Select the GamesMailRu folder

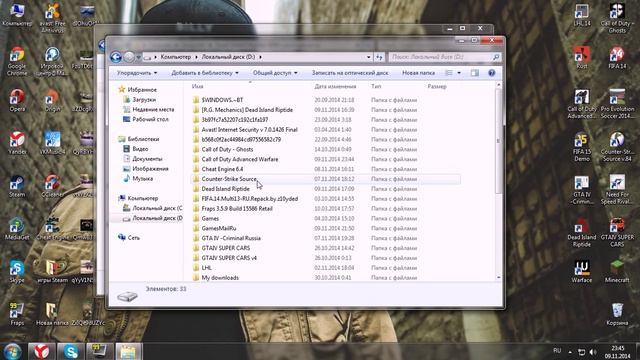point(218,229)
